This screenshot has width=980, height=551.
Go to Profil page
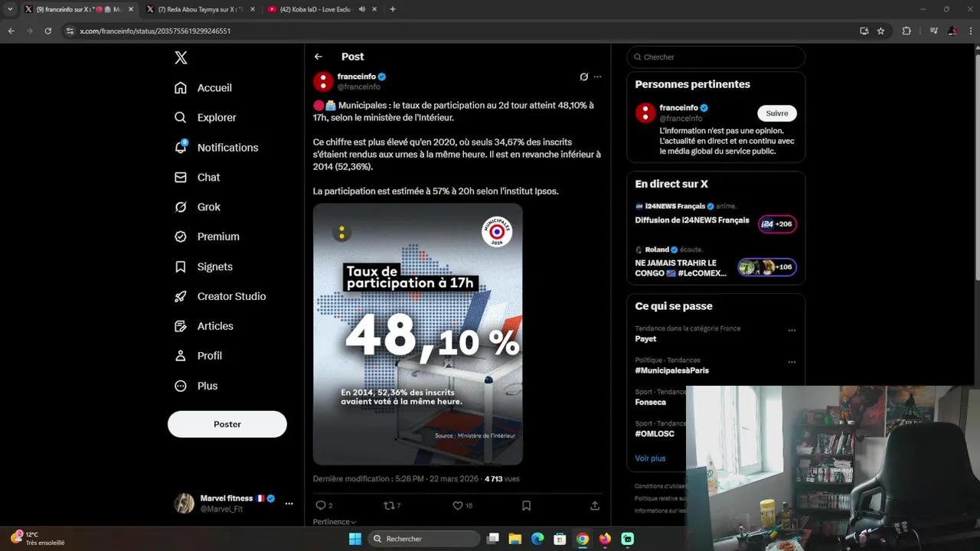point(198,356)
